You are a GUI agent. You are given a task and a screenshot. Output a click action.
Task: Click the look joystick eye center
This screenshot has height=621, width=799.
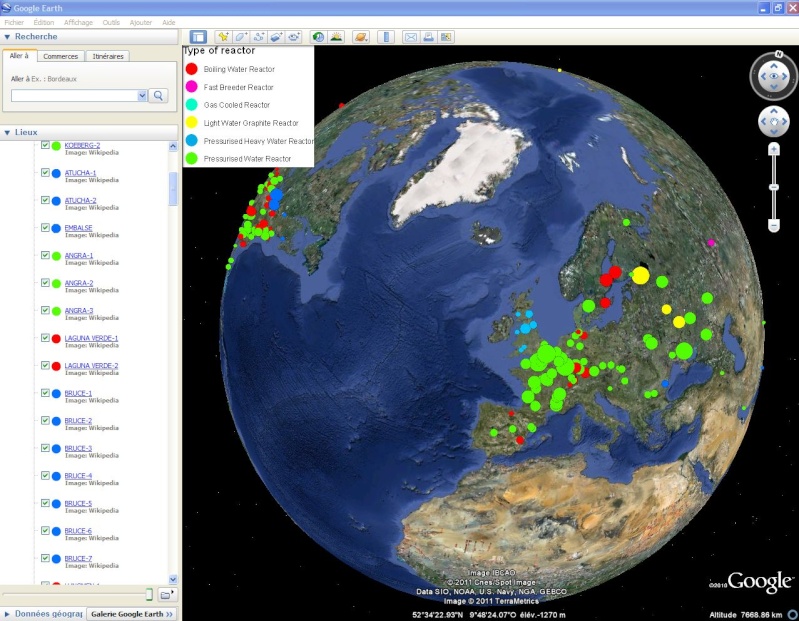coord(774,76)
